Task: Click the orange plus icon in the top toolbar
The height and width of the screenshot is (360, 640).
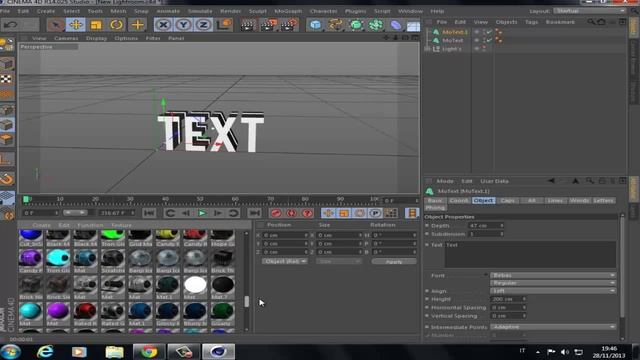Action: click(x=138, y=25)
